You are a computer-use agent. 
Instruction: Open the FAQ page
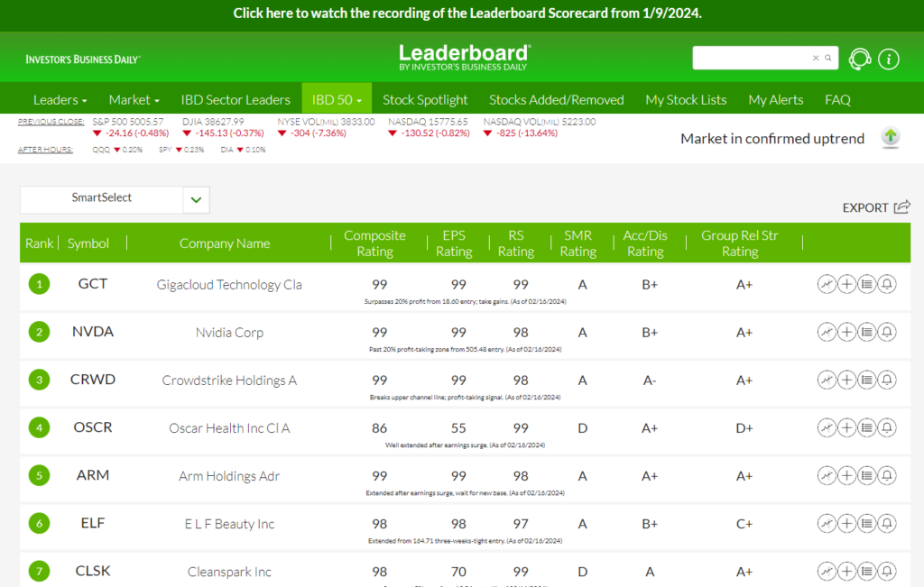[x=837, y=99]
